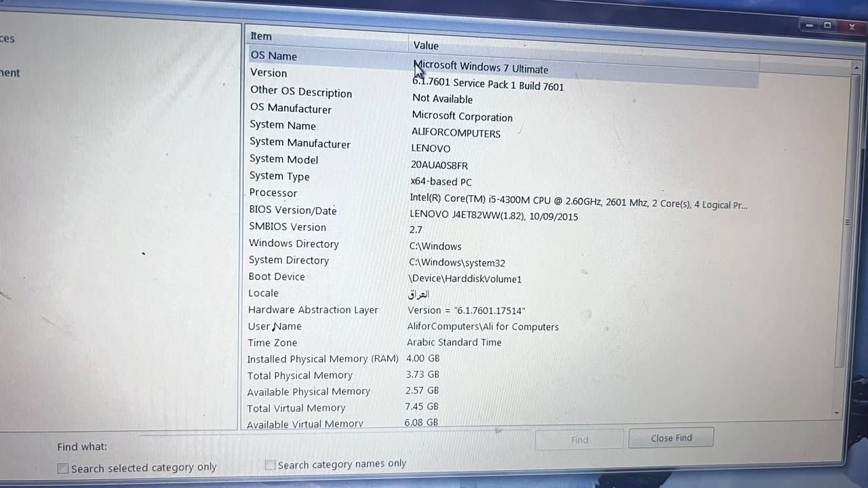The width and height of the screenshot is (868, 488).
Task: Select the 'Locale' row
Action: (x=263, y=293)
